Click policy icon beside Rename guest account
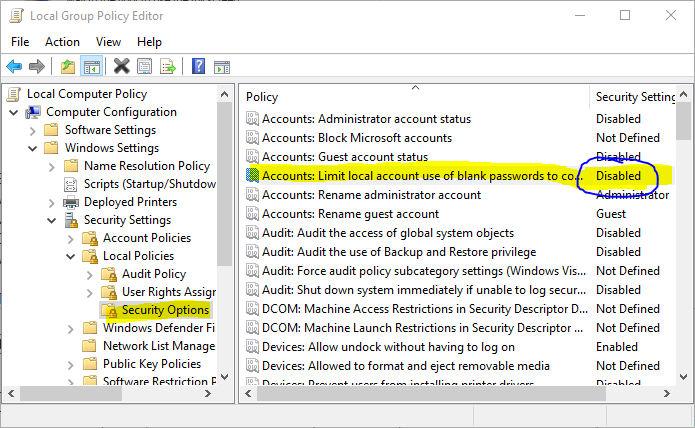Viewport: 695px width, 428px height. pos(252,214)
